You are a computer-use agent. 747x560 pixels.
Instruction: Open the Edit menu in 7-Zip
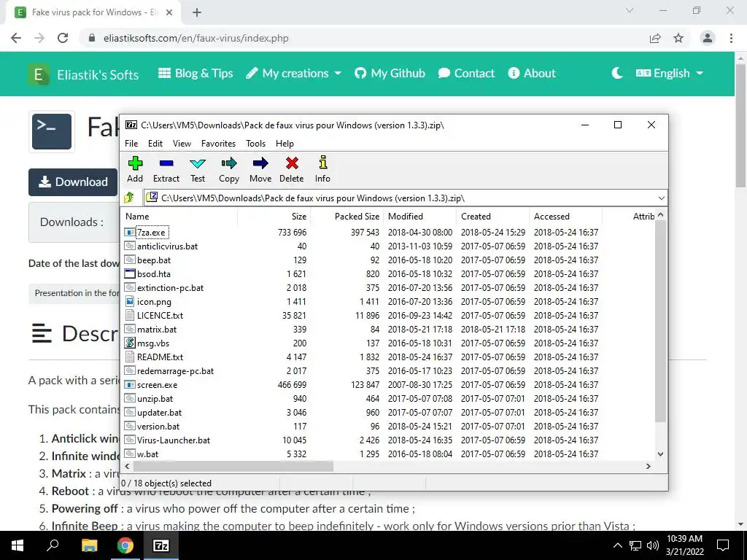(x=155, y=144)
